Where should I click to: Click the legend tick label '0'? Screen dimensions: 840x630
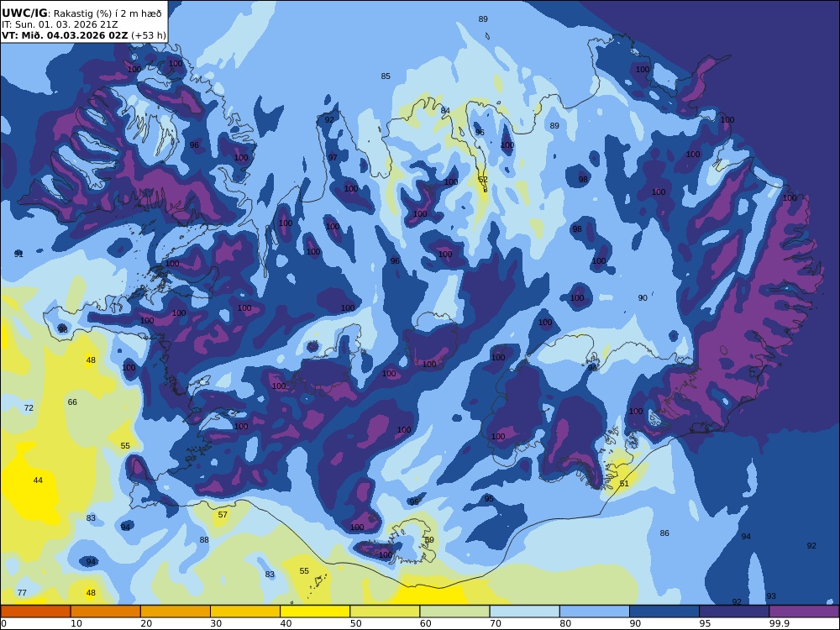pos(3,623)
